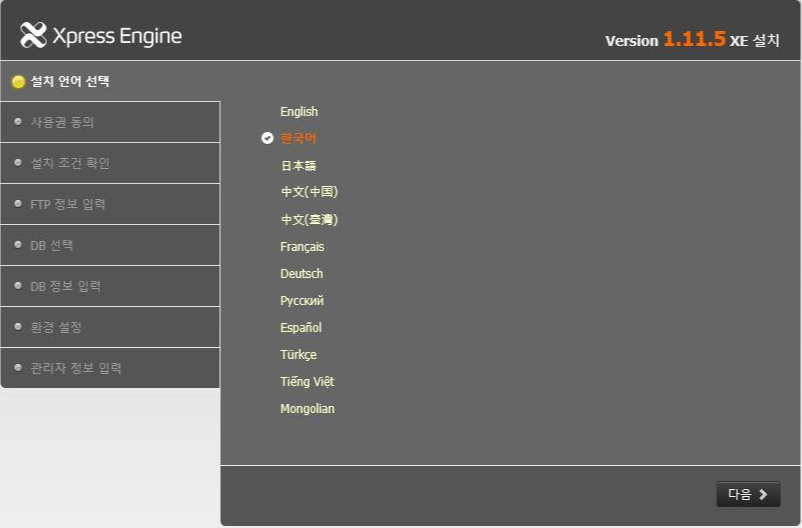
Task: Select Mongolian language option
Action: click(x=307, y=409)
